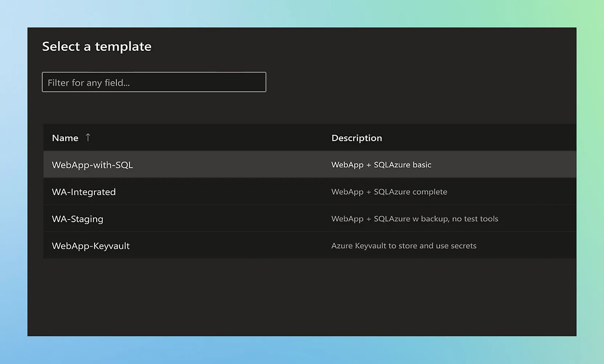The height and width of the screenshot is (364, 604).
Task: Select the WebApp-with-SQL template name
Action: [x=92, y=165]
